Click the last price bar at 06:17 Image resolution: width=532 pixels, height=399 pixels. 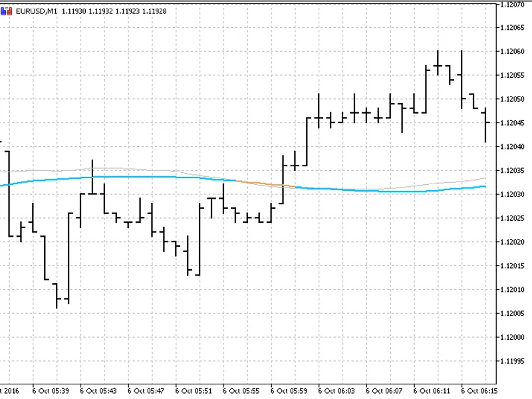pos(486,125)
